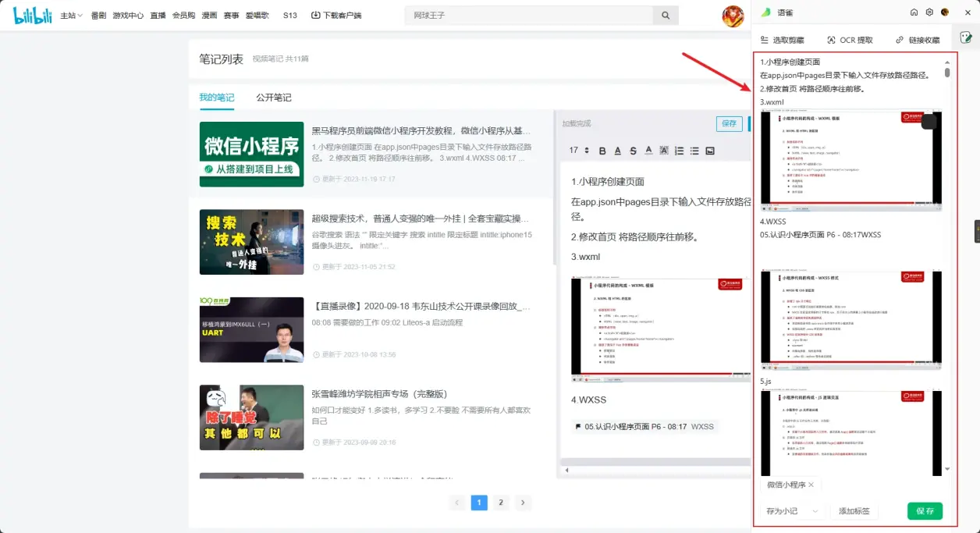Insert image into note
Viewport: 980px width, 533px height.
710,151
